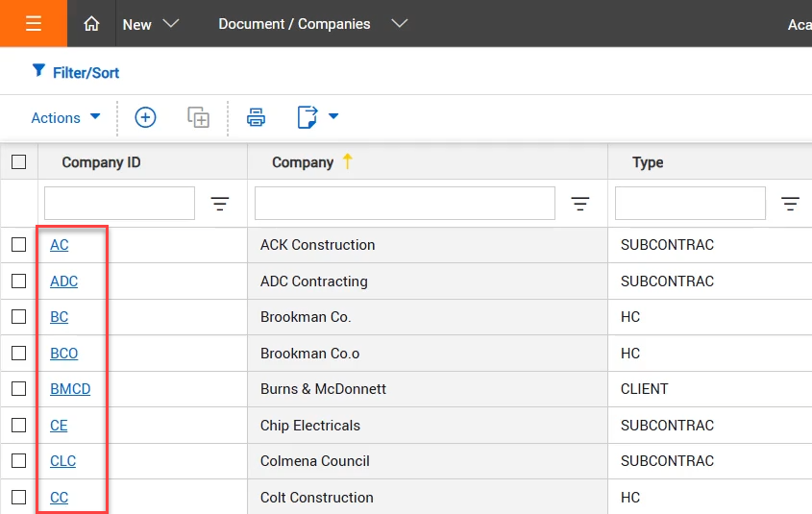Click the CLIENT type cell
The image size is (812, 514).
tap(644, 389)
